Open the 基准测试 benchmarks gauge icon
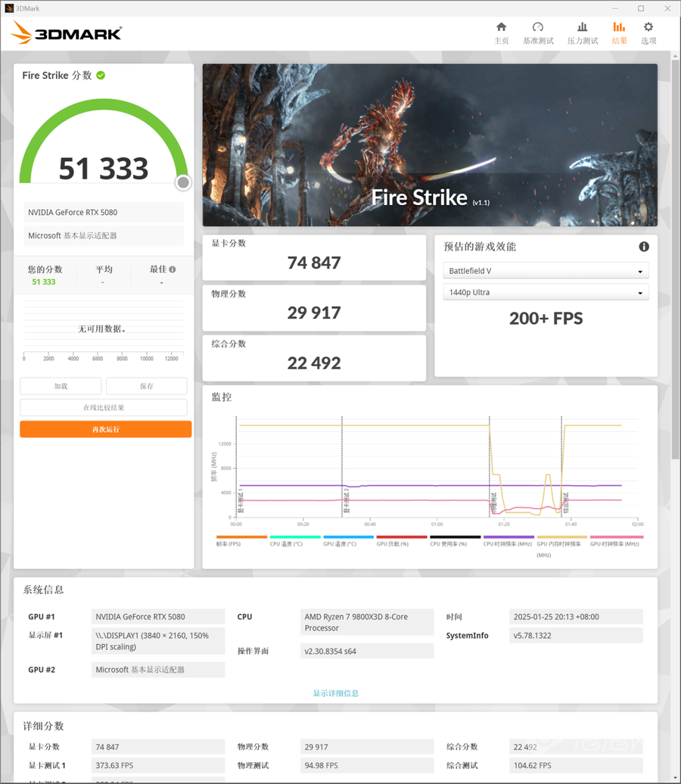The image size is (681, 784). (538, 33)
